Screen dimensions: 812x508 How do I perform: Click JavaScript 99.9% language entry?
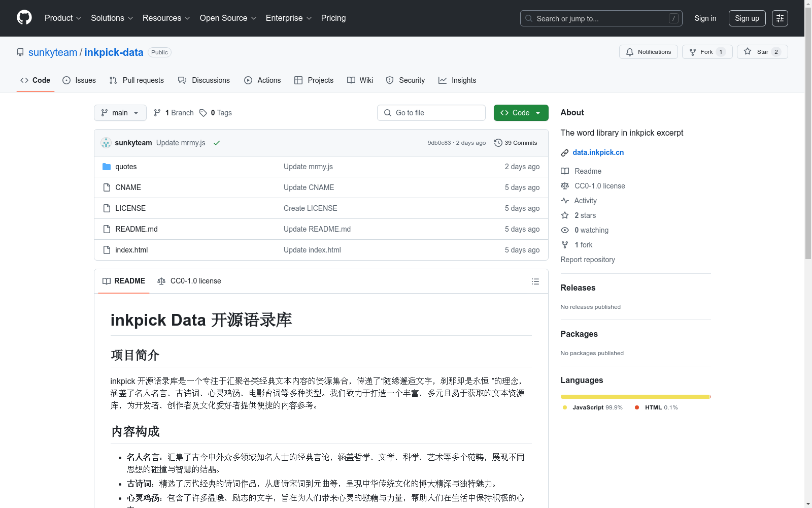pyautogui.click(x=593, y=407)
